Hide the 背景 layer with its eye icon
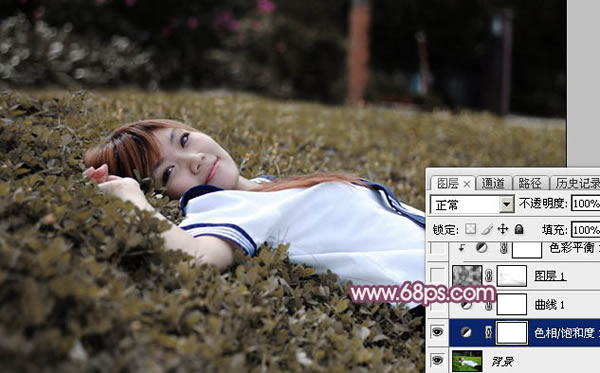This screenshot has height=373, width=600. coord(437,360)
